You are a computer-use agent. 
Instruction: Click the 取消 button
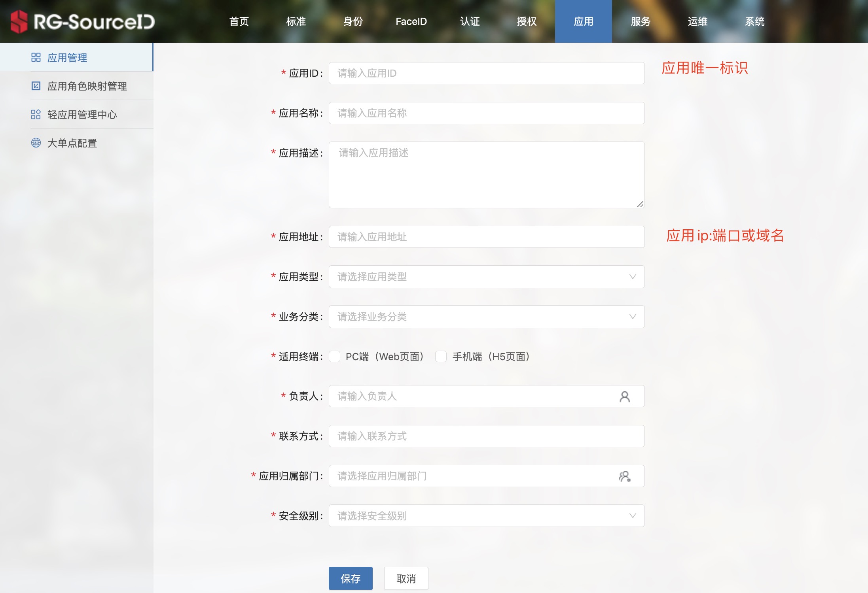click(x=406, y=579)
